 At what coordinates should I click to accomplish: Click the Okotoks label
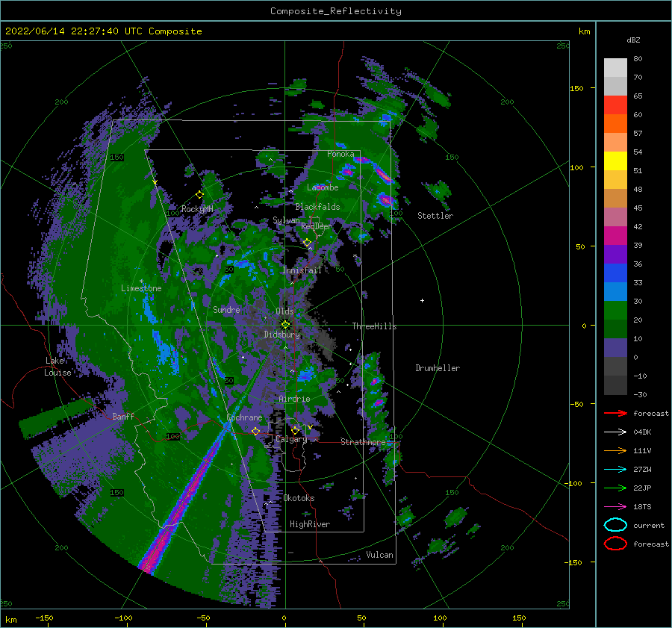click(x=299, y=498)
